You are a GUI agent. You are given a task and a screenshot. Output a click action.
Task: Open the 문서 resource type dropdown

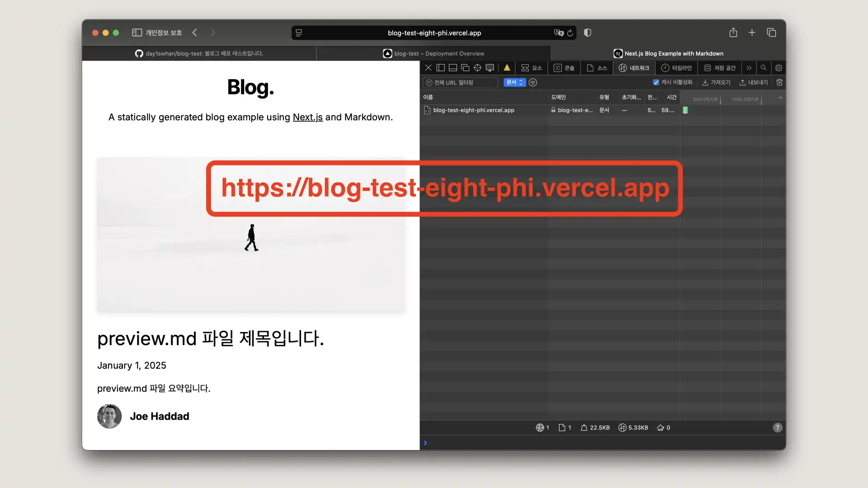coord(514,82)
